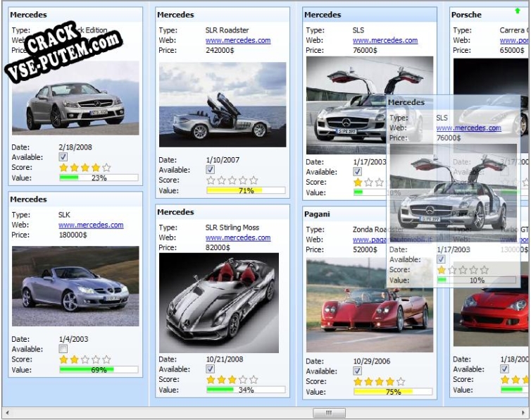Set SLR Stirling Moss score to two stars
Image resolution: width=531 pixels, height=420 pixels.
(221, 380)
